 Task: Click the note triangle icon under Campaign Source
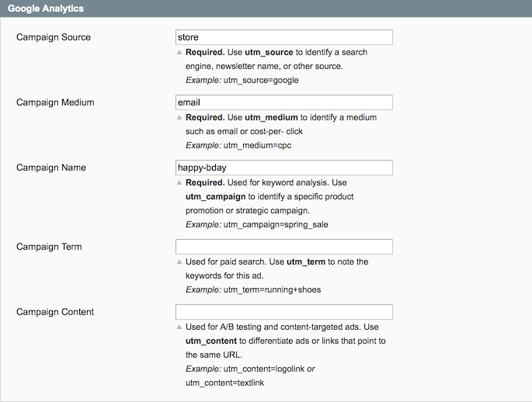[x=180, y=52]
